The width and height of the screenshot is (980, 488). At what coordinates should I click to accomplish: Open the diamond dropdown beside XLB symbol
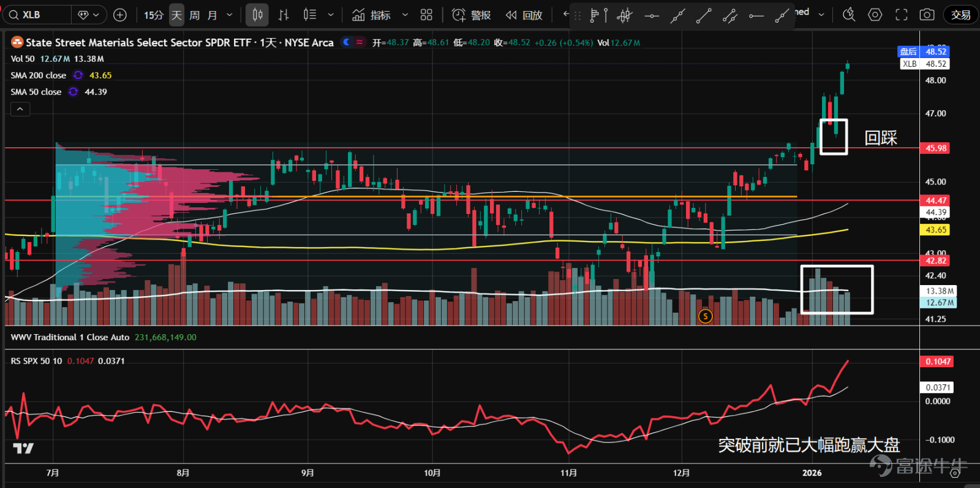(x=89, y=15)
